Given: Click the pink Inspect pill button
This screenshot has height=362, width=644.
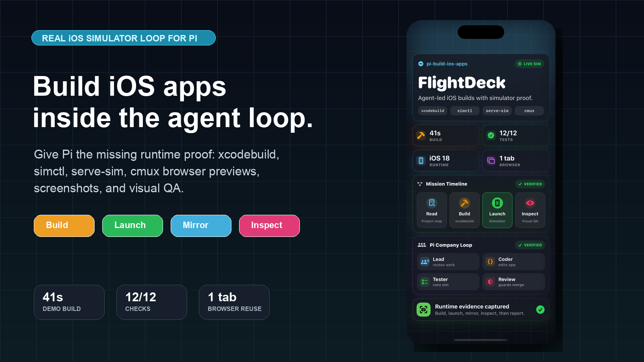Looking at the screenshot, I should coord(269,226).
